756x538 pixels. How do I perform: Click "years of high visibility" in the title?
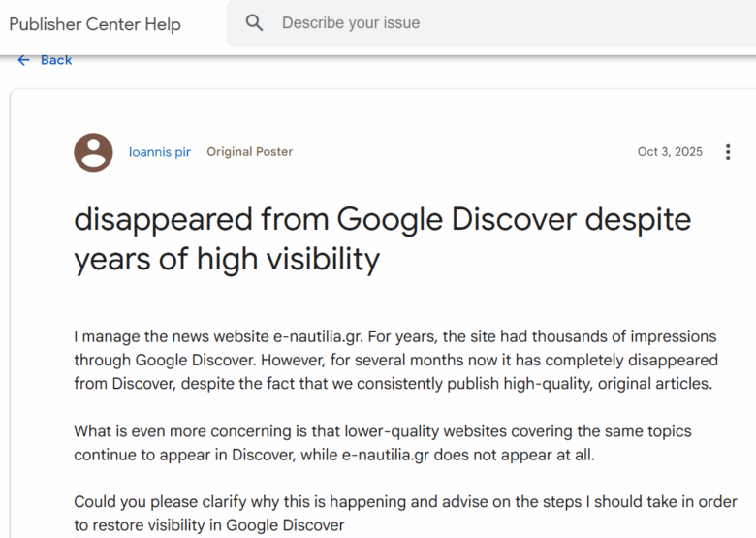pos(227,260)
